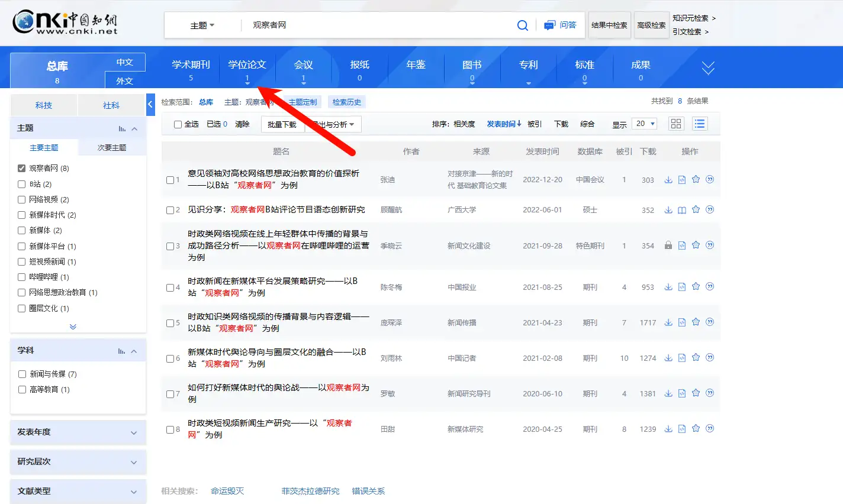
Task: Switch to list view icon
Action: (x=700, y=124)
